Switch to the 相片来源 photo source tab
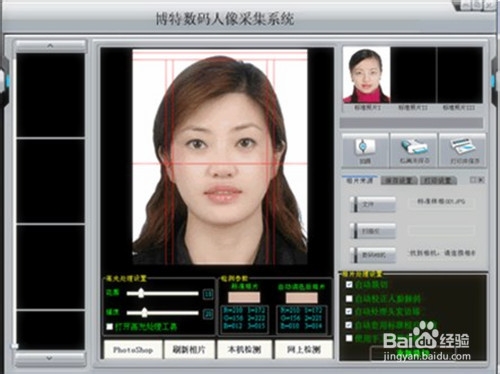This screenshot has width=500, height=374. (359, 180)
